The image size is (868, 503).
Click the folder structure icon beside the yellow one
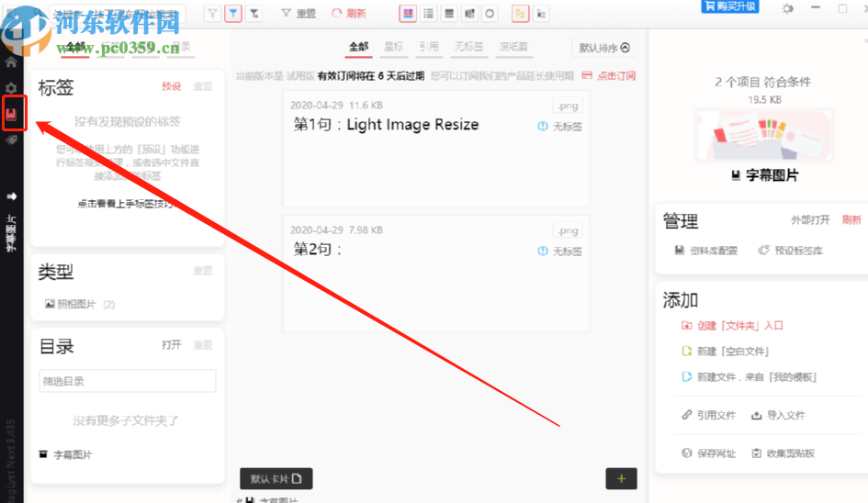tap(541, 13)
